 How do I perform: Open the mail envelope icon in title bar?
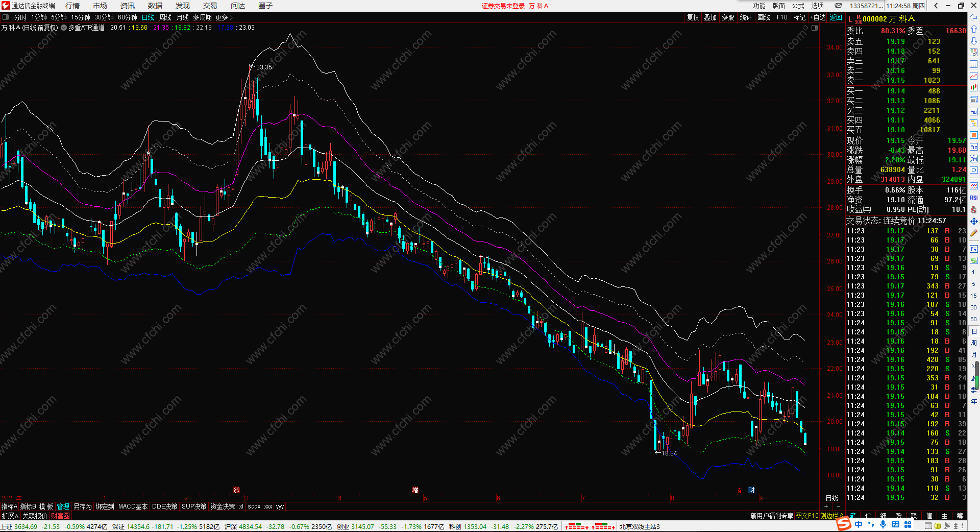pos(838,6)
